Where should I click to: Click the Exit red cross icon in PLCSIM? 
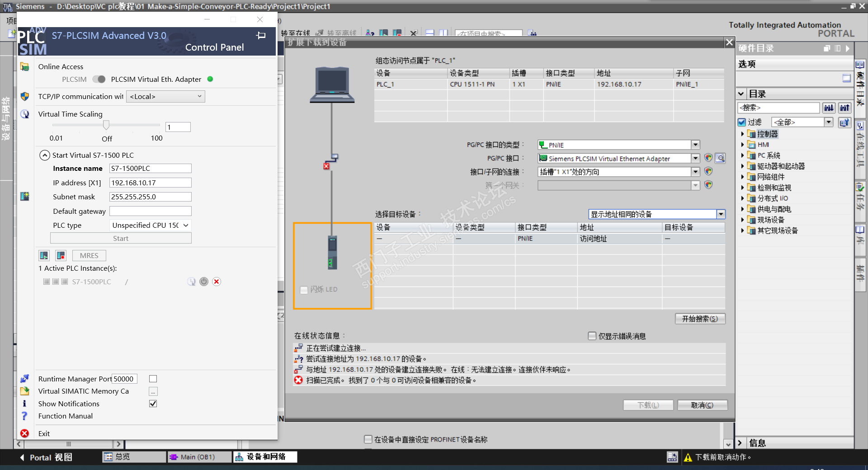tap(24, 433)
